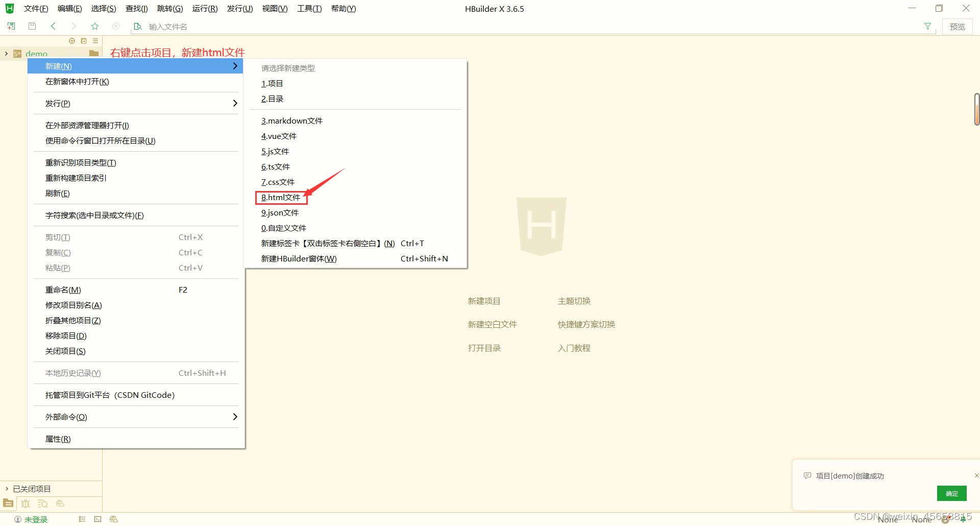This screenshot has width=980, height=526.
Task: Open the 工具(T) menu
Action: 309,9
